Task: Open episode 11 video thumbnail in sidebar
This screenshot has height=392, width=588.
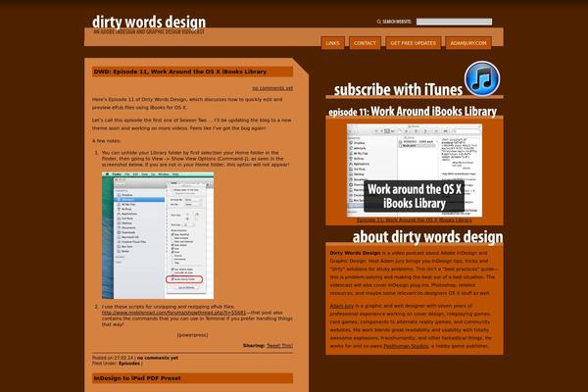Action: pos(415,171)
